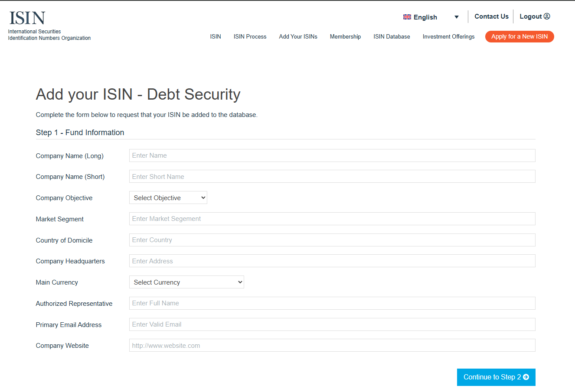Click 'Complete the form below' instruction text
The width and height of the screenshot is (575, 392).
pos(147,115)
